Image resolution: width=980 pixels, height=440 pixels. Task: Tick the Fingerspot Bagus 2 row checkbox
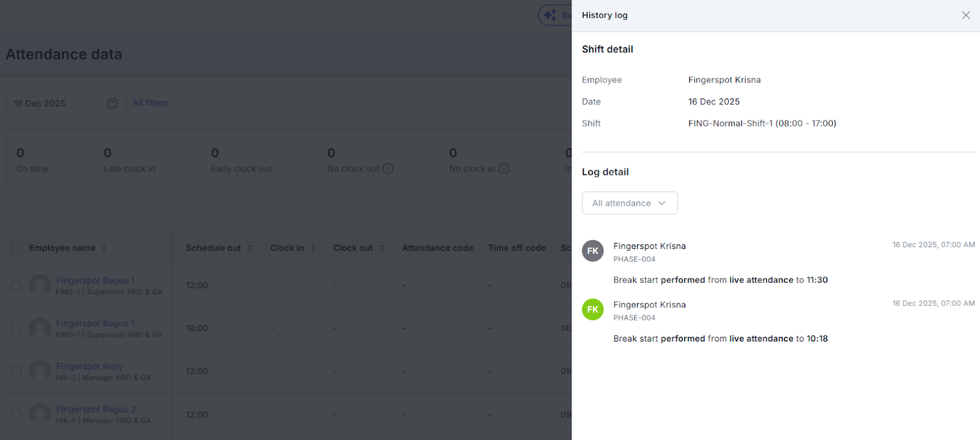click(17, 414)
